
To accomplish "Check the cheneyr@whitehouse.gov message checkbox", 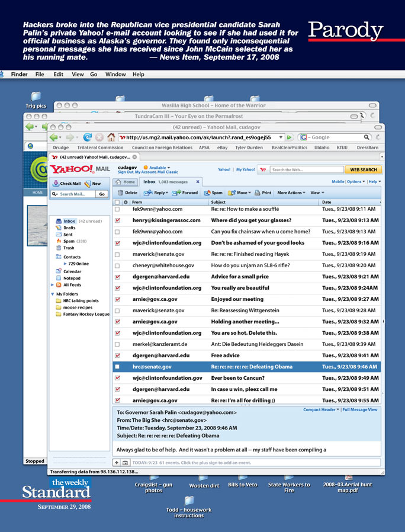I will pyautogui.click(x=117, y=265).
